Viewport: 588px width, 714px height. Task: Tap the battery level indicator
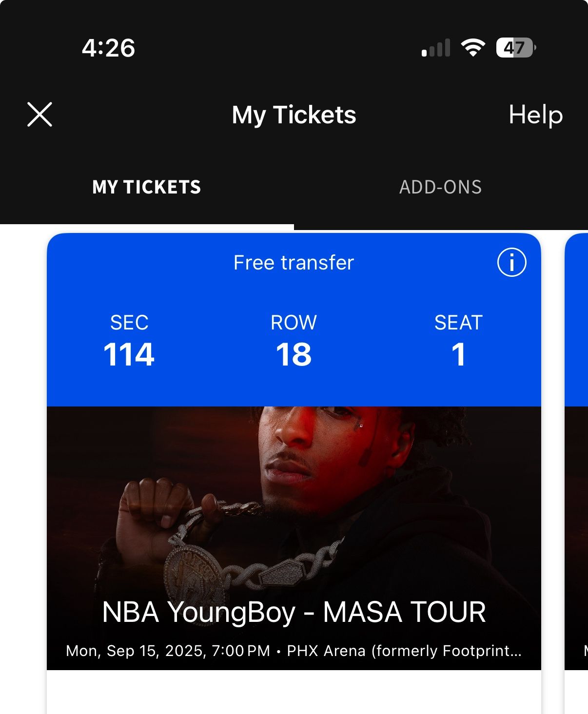point(515,48)
